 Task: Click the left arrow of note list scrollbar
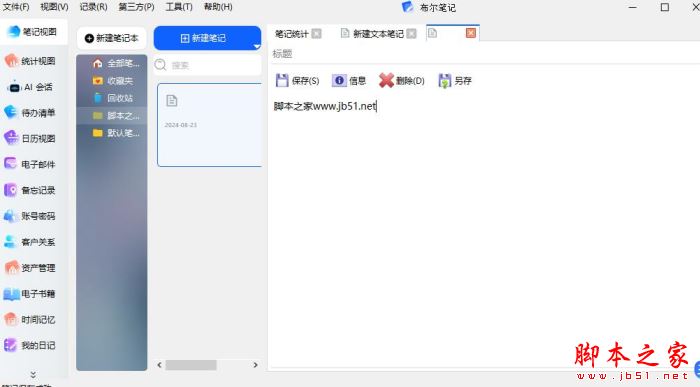(x=159, y=365)
